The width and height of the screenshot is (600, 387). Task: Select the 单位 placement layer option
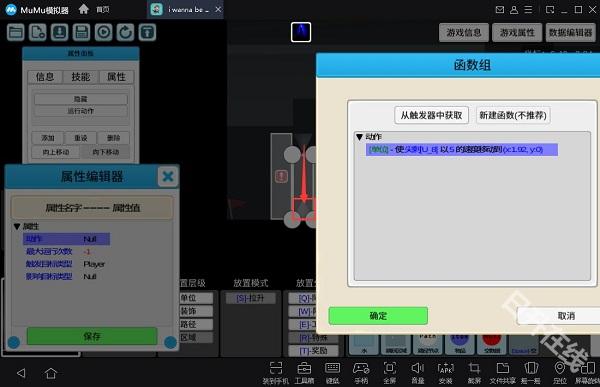(x=196, y=298)
